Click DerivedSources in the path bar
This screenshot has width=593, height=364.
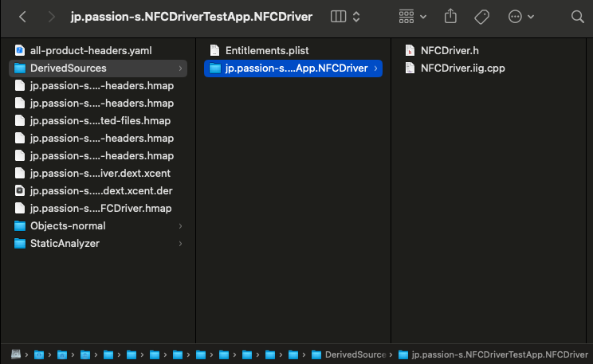click(355, 354)
